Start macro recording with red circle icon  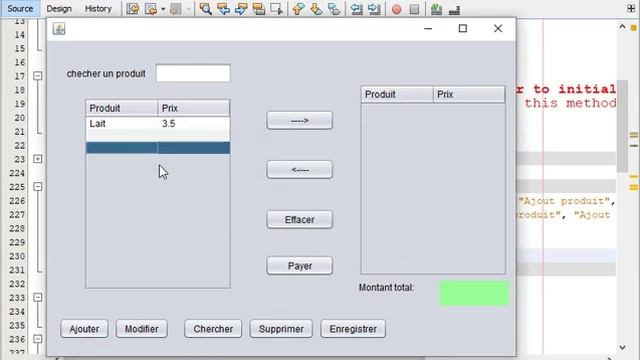396,9
